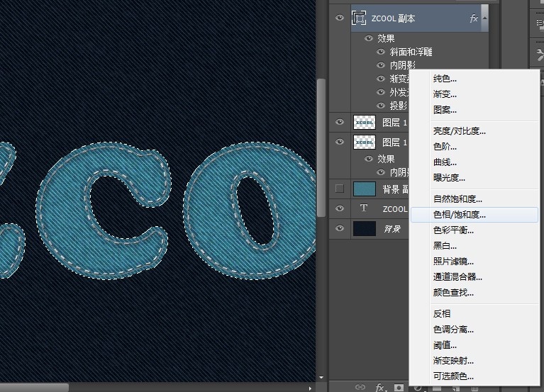Click the teal 背景 副本 layer thumbnail

(x=364, y=189)
